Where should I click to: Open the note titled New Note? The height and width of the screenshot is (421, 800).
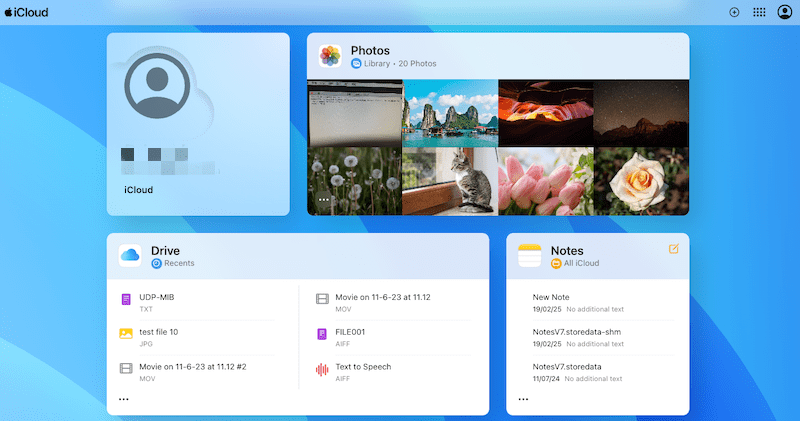click(x=550, y=298)
